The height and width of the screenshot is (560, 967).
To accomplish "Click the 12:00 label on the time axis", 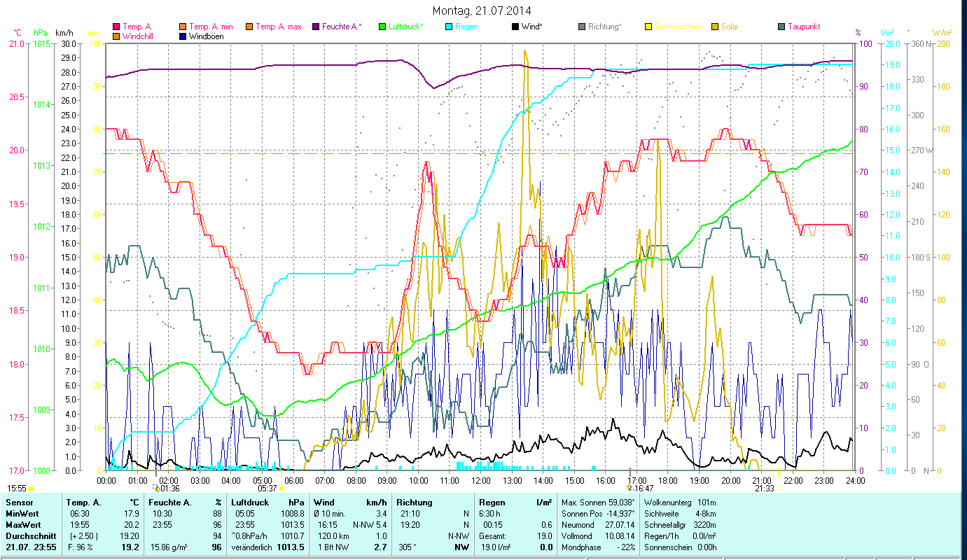I will click(481, 480).
